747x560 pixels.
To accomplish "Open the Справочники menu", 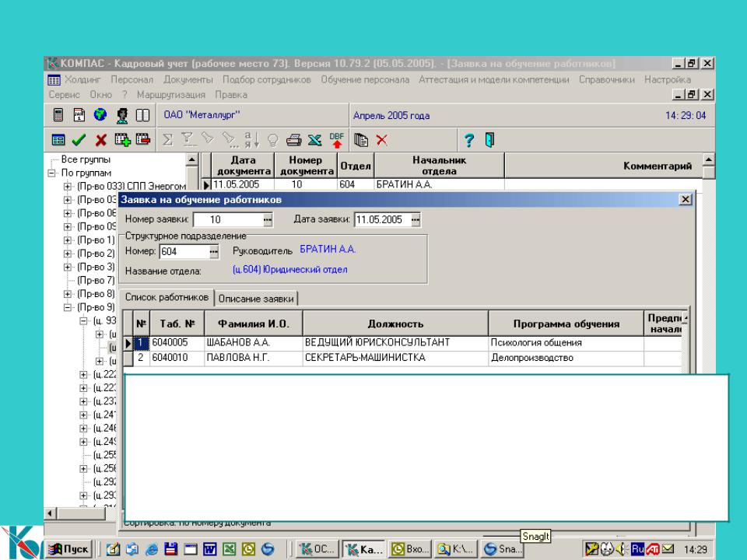I will [606, 79].
